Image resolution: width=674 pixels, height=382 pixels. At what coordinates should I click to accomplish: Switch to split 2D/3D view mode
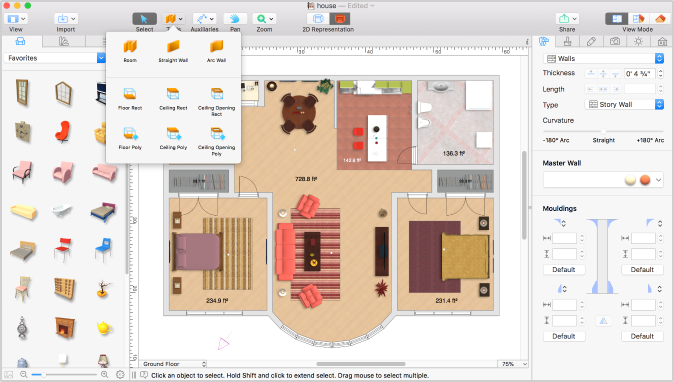(638, 18)
